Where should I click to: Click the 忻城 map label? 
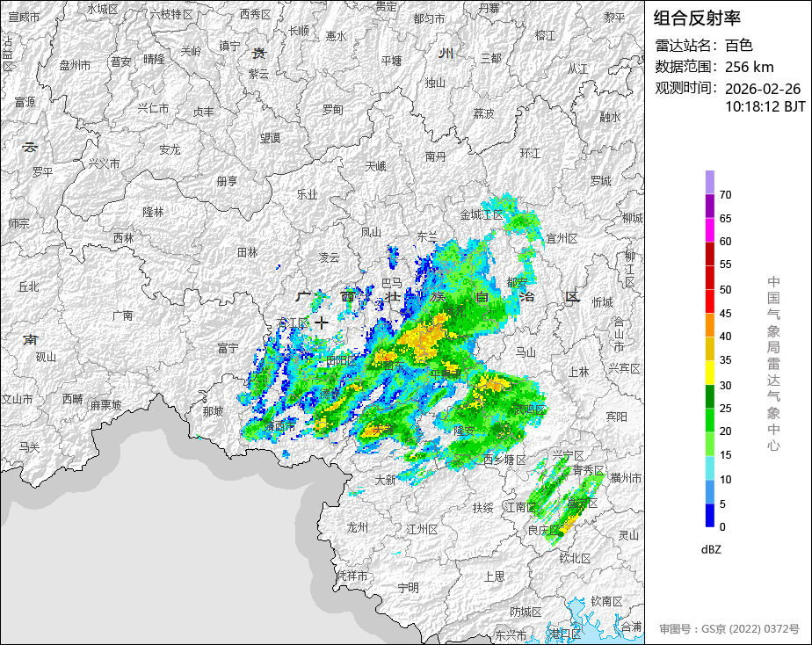(602, 302)
